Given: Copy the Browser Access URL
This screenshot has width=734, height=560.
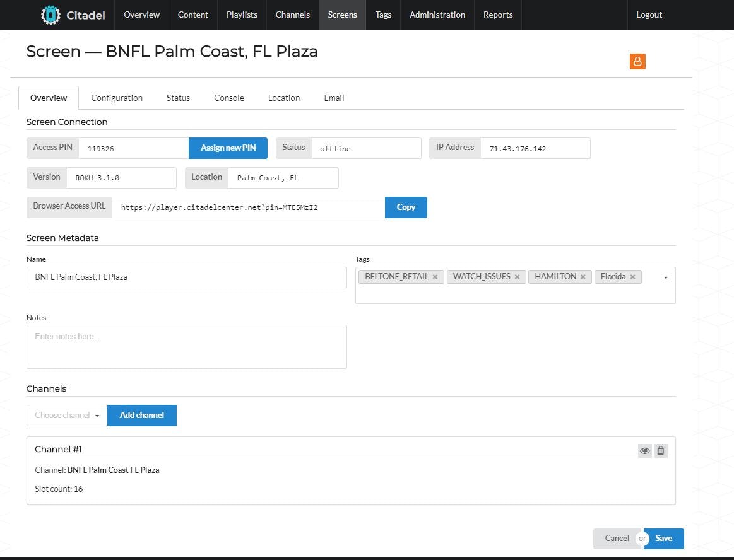Looking at the screenshot, I should [x=406, y=207].
